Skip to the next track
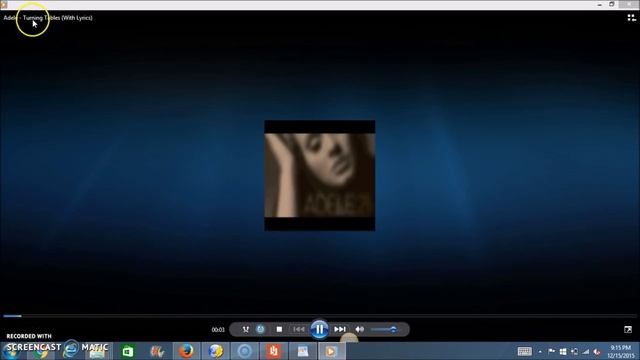The width and height of the screenshot is (640, 360). tap(340, 329)
